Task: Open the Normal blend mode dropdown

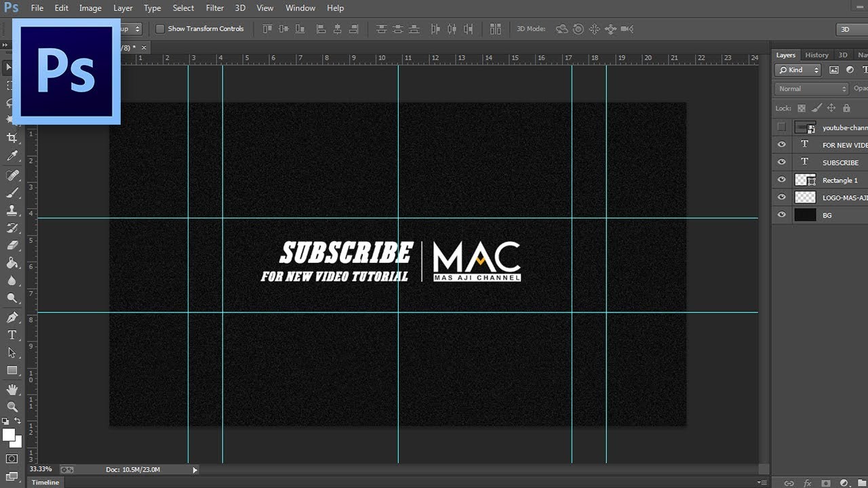Action: [x=812, y=89]
